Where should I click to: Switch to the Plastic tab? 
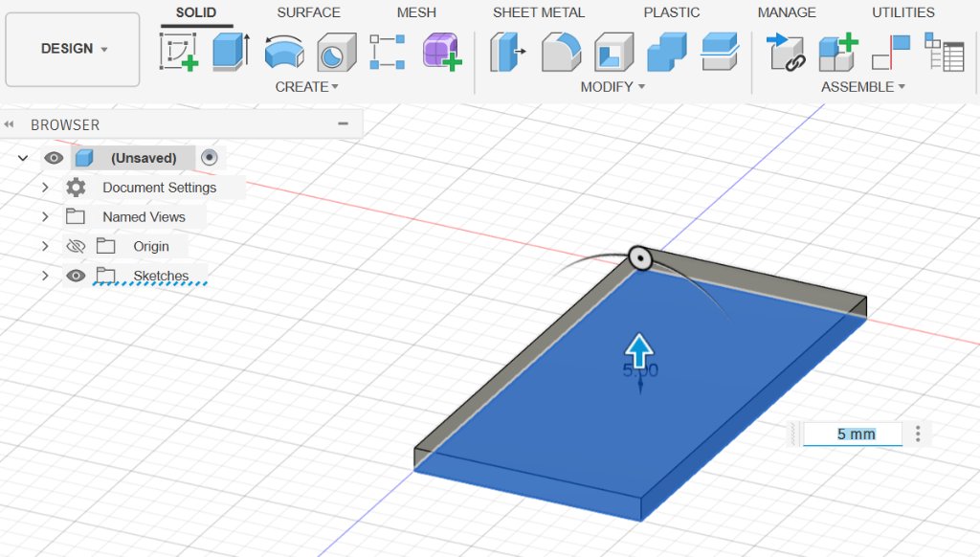[672, 12]
